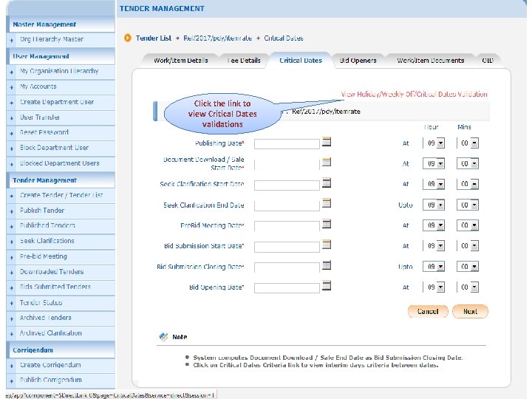Open calendar for Document Download Sale Start Date

[x=327, y=162]
